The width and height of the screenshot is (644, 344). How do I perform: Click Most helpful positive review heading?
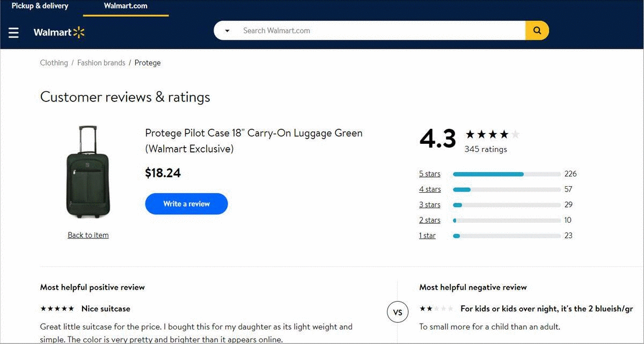(x=92, y=288)
